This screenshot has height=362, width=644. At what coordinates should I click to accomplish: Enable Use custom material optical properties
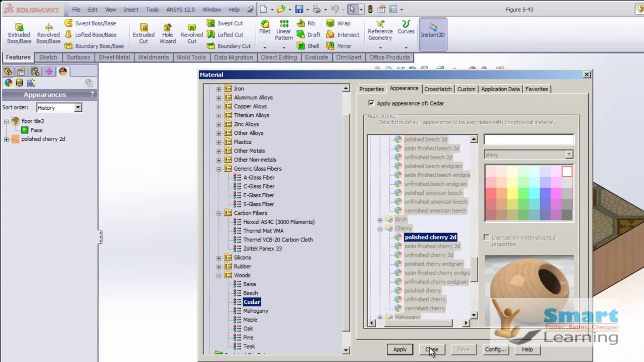487,237
